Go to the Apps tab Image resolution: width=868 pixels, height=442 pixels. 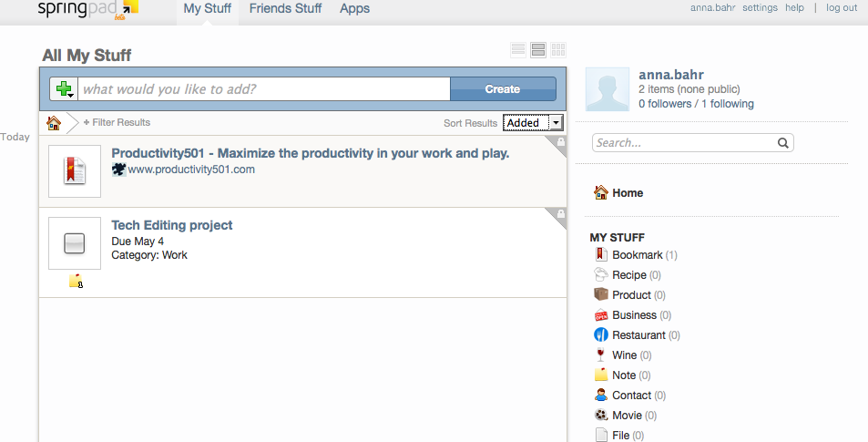point(355,8)
